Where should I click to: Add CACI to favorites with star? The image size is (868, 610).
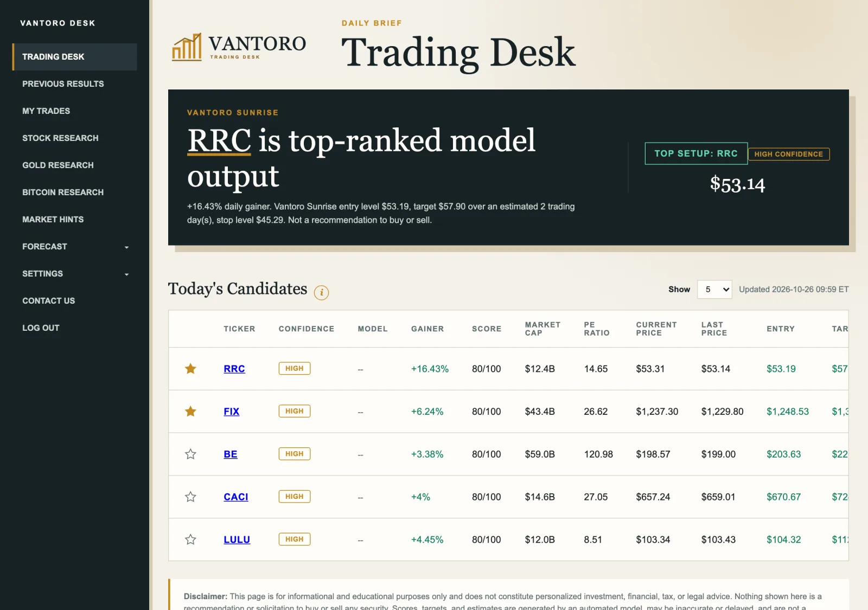pos(190,497)
